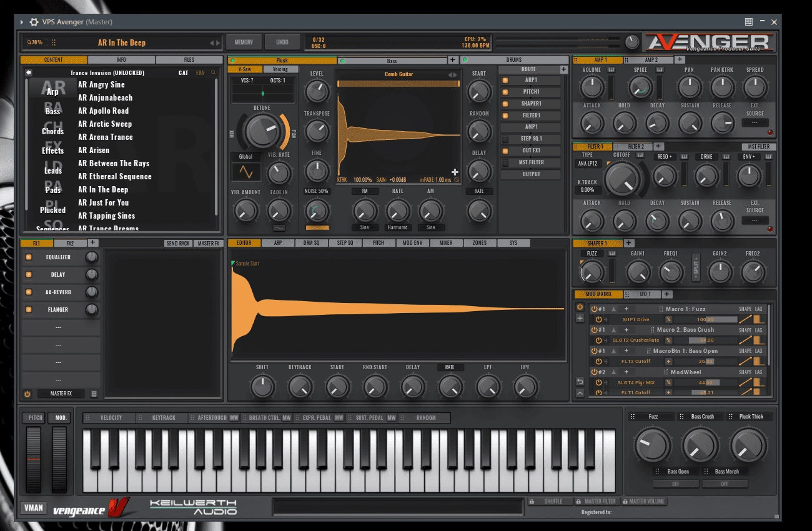
Task: Open the DRM SQ editor tab
Action: coord(312,243)
